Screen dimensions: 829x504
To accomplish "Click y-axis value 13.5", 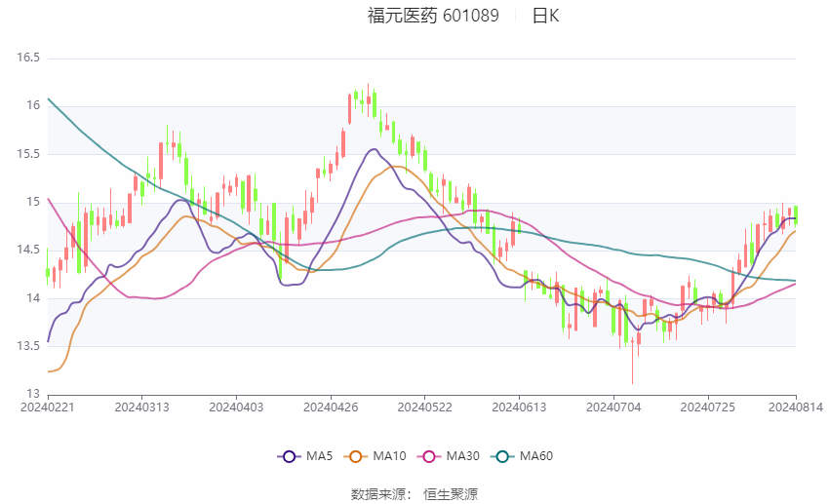I will [x=28, y=346].
